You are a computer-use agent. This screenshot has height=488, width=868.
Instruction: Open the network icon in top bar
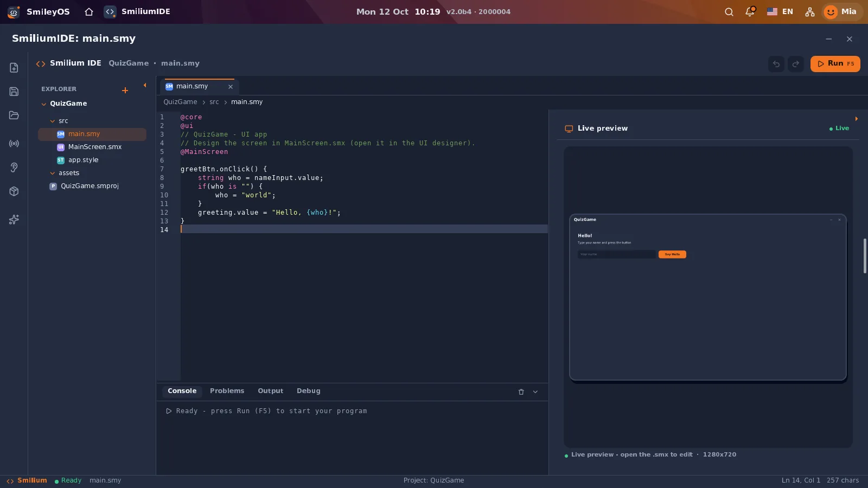(x=810, y=12)
